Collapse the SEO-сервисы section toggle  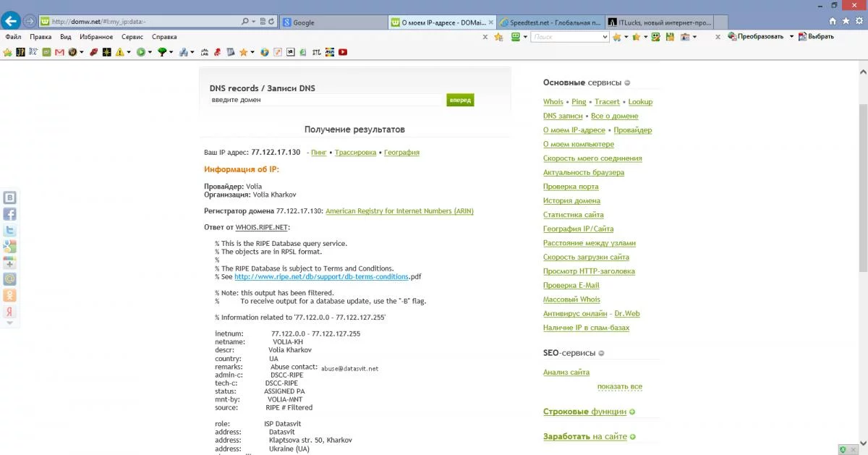(x=601, y=354)
